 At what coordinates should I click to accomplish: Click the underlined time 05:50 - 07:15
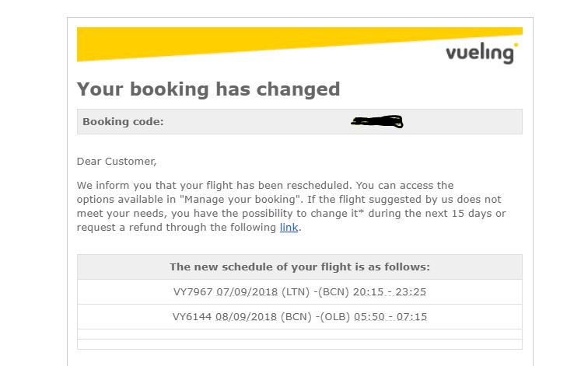coord(390,317)
